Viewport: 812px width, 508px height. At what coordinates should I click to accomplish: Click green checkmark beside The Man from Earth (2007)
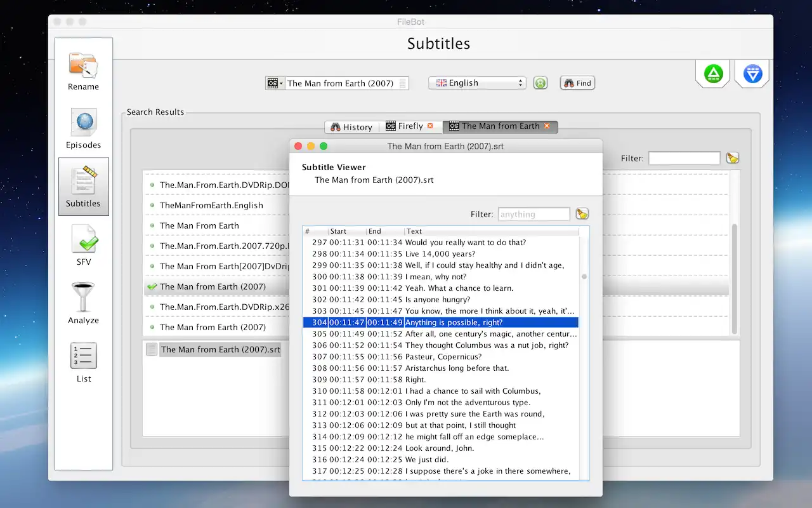coord(152,286)
